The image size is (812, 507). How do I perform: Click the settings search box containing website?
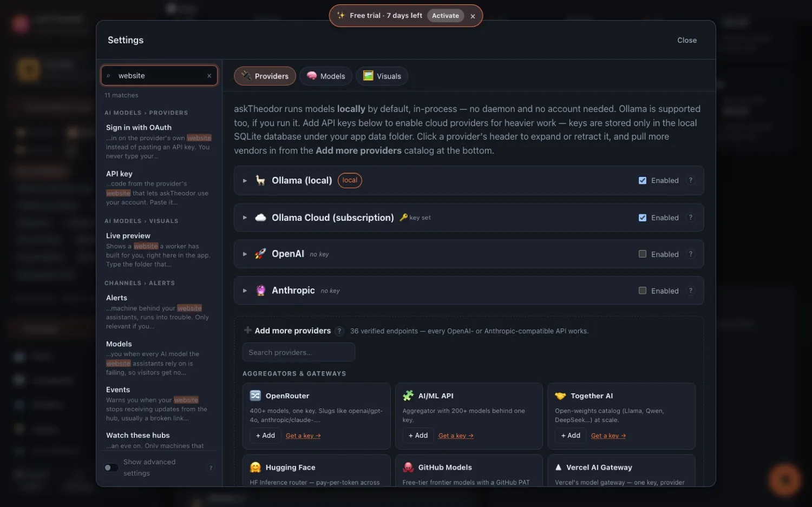click(159, 76)
